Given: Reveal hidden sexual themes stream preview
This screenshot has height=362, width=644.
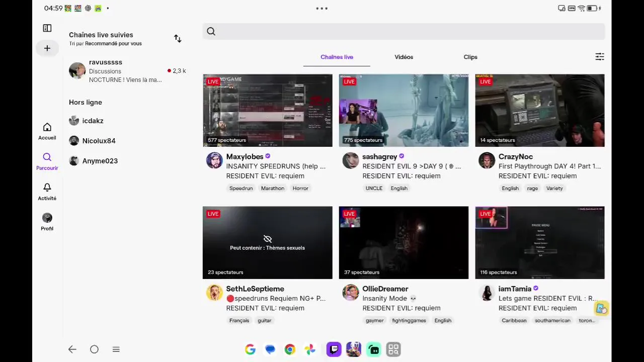Looking at the screenshot, I should [x=268, y=243].
